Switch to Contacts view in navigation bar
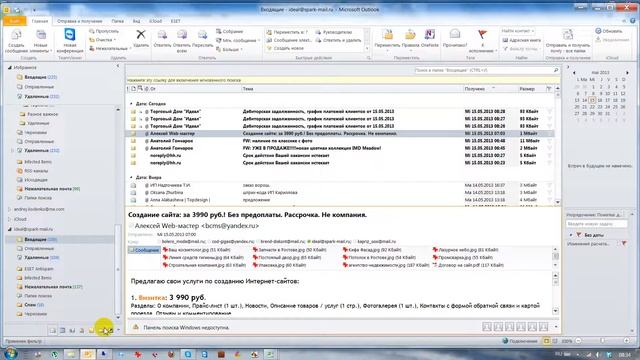The height and width of the screenshot is (360, 640). click(72, 330)
